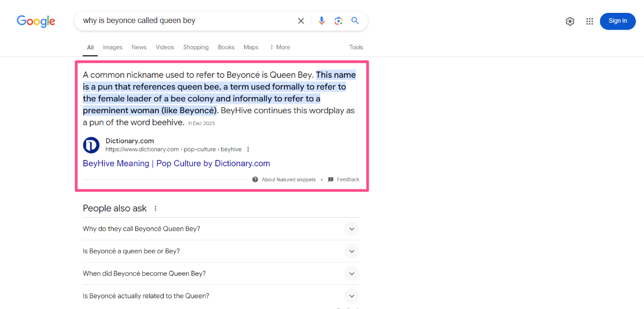Open quick settings via the gear icon
Screen dimensions: 644x309
coord(570,21)
